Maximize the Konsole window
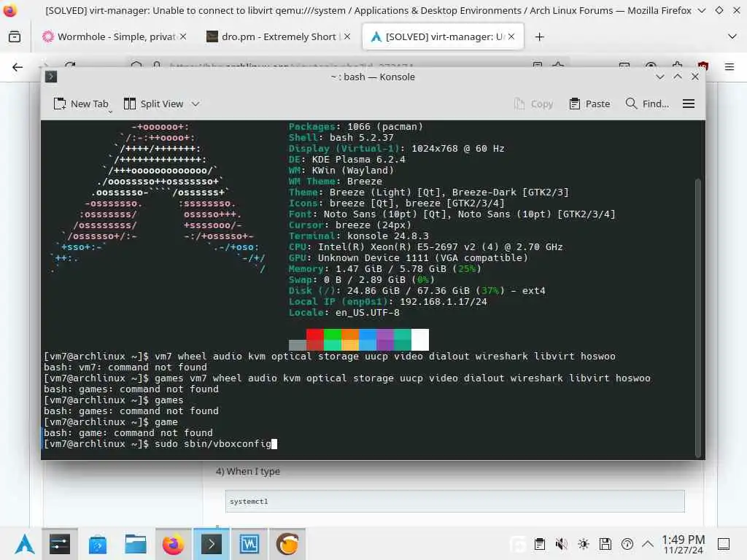The image size is (747, 560). pos(678,77)
